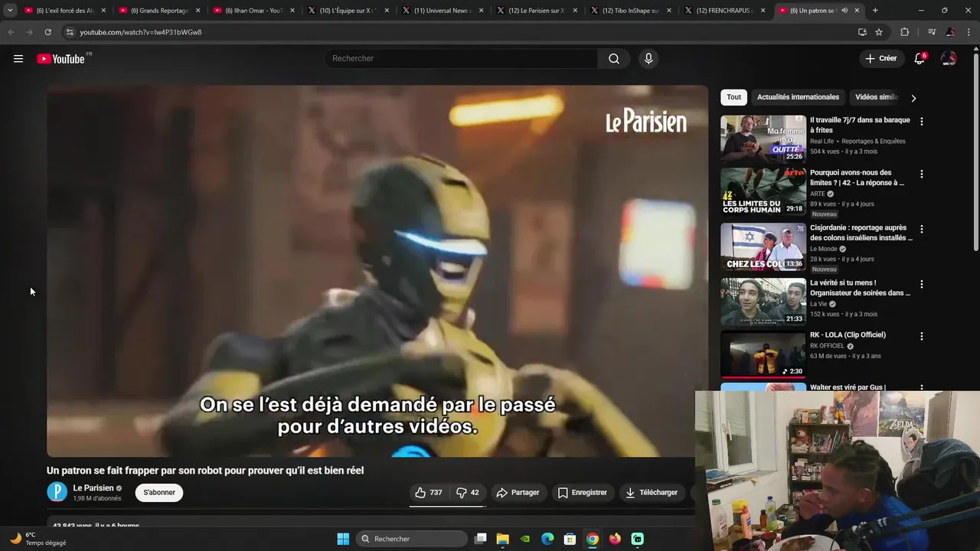
Task: Click the search magnifier button
Action: 613,59
